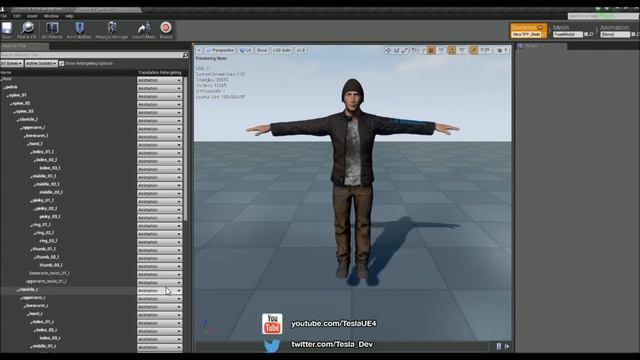Image resolution: width=640 pixels, height=360 pixels.
Task: Open Root bone translation retargeting dropdown
Action: pos(160,80)
